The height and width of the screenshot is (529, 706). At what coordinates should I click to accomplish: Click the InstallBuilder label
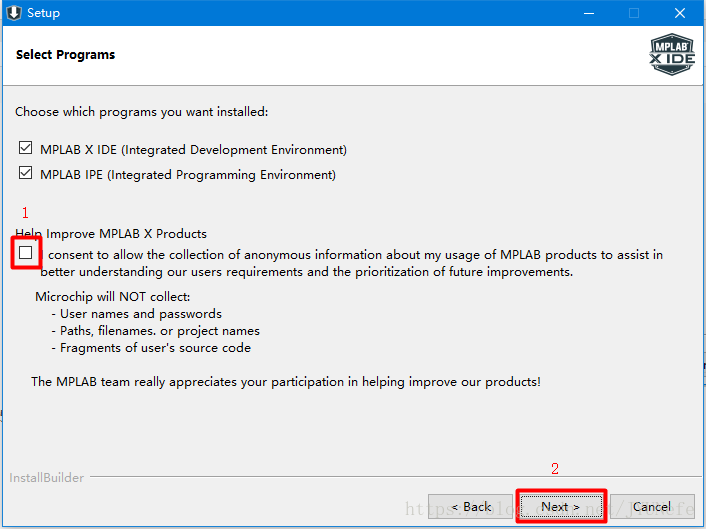[46, 478]
